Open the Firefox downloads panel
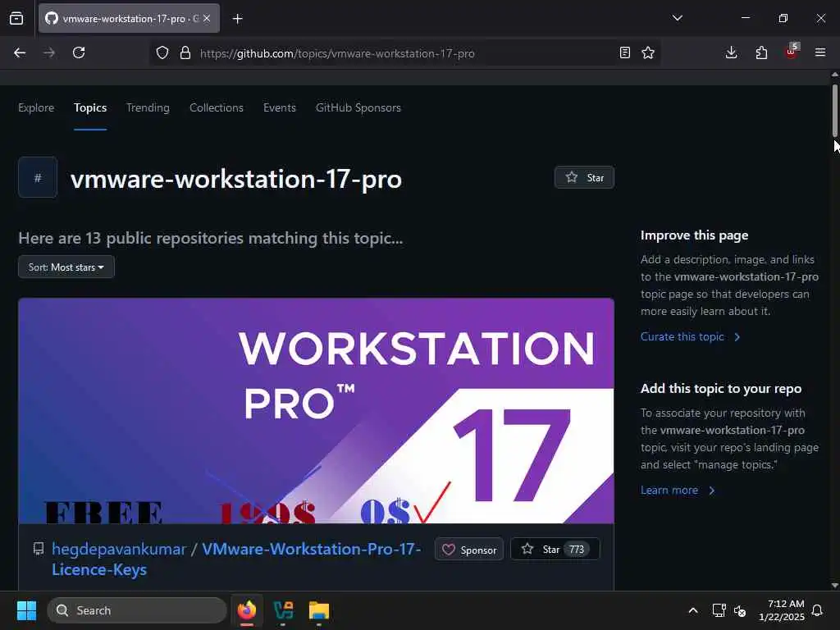 [x=731, y=52]
